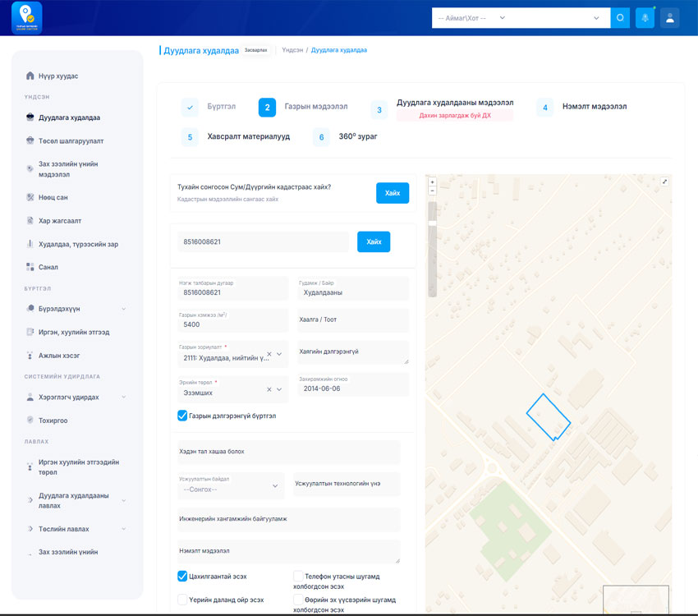Click the app logo in header
This screenshot has height=616, width=698.
click(26, 18)
